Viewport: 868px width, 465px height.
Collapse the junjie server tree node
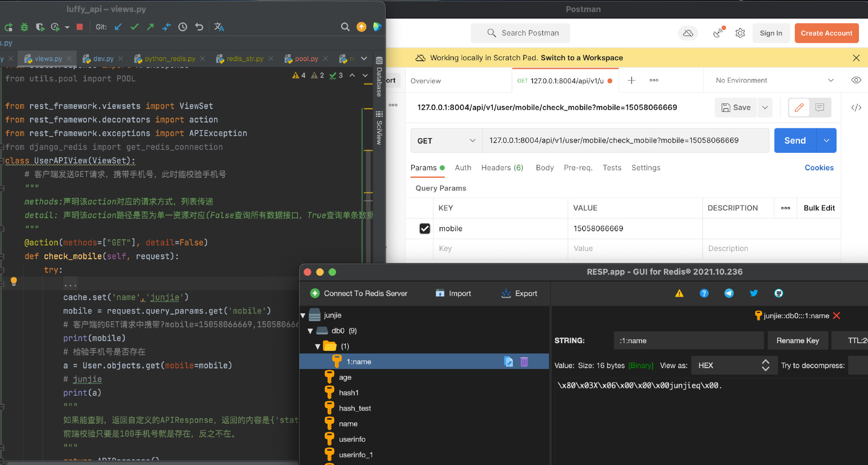point(303,316)
